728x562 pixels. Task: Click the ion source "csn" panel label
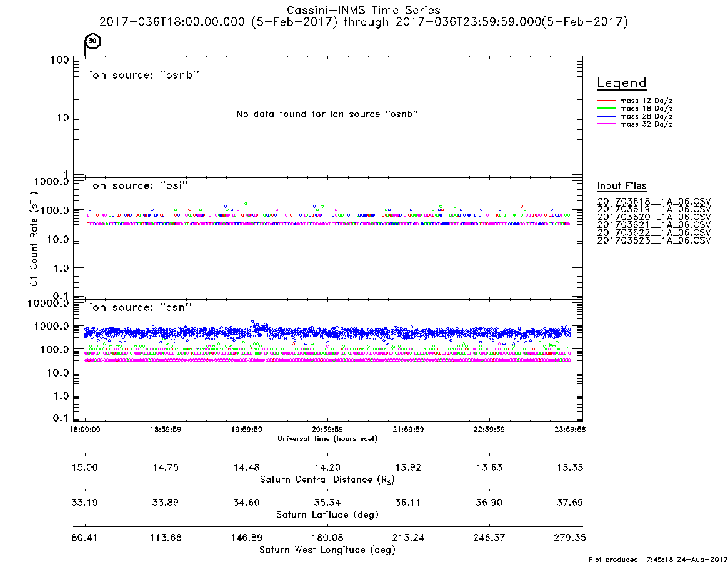(x=141, y=307)
